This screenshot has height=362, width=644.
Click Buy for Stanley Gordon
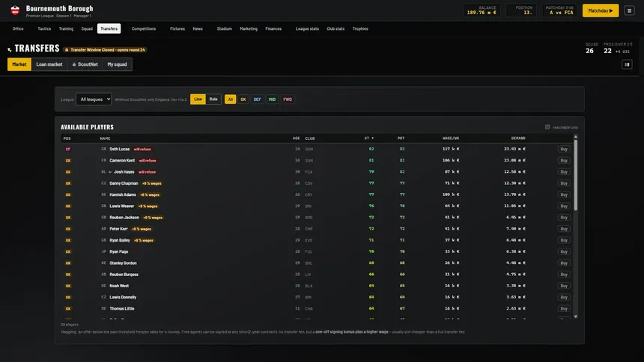(x=564, y=263)
